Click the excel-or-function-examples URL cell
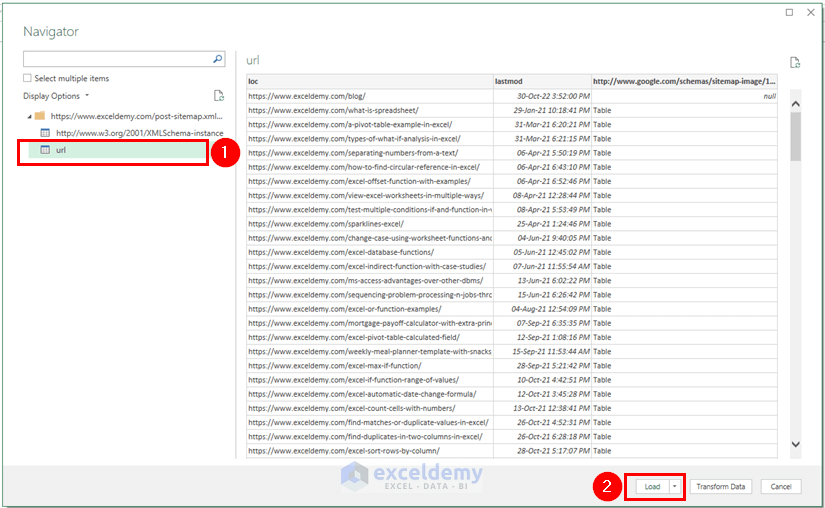The width and height of the screenshot is (825, 508). [x=369, y=309]
